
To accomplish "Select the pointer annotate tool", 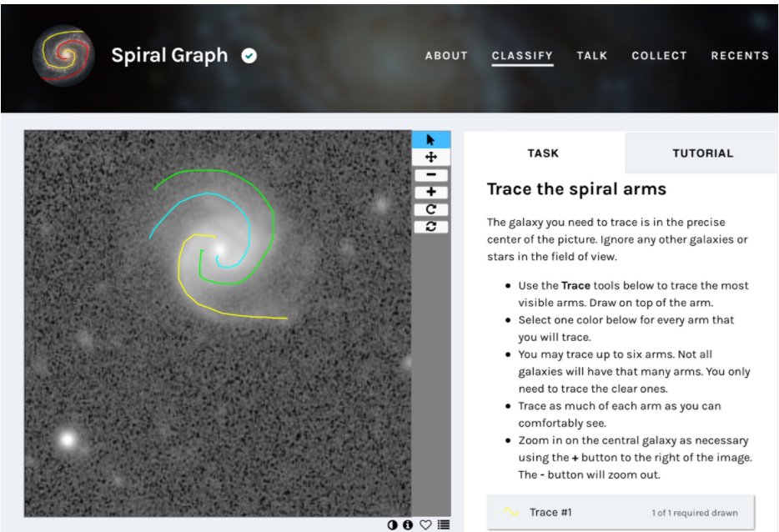I will tap(430, 139).
